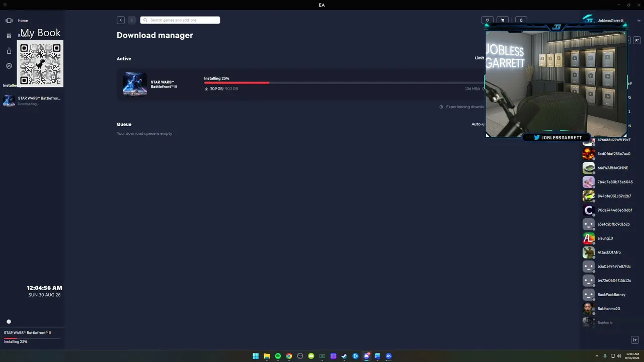The height and width of the screenshot is (362, 644).
Task: Click the My Book QR code overlay
Action: [x=40, y=64]
